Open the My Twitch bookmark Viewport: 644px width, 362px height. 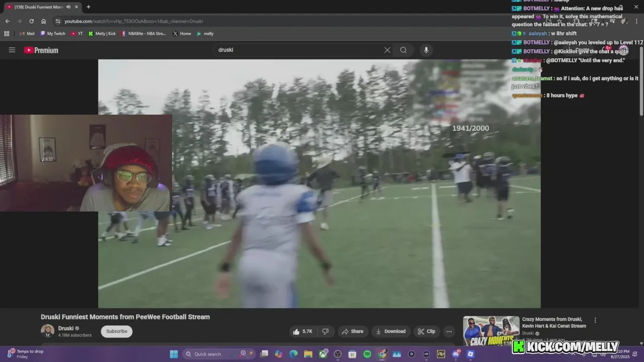click(53, 34)
